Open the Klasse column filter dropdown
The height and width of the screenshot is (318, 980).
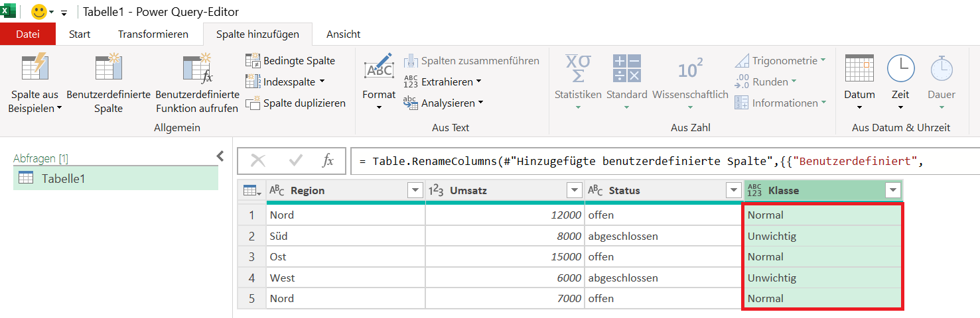click(893, 191)
